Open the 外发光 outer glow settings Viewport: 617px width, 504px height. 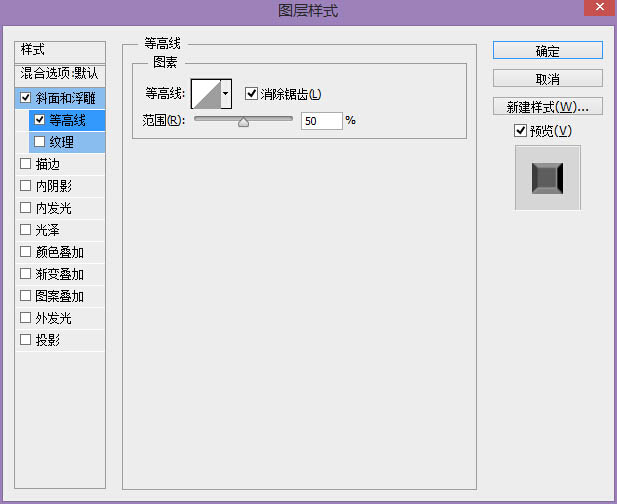click(54, 318)
